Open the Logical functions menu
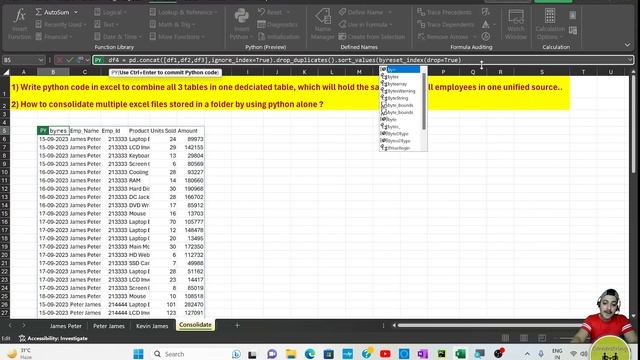Image resolution: width=640 pixels, height=360 pixels. pos(111,12)
